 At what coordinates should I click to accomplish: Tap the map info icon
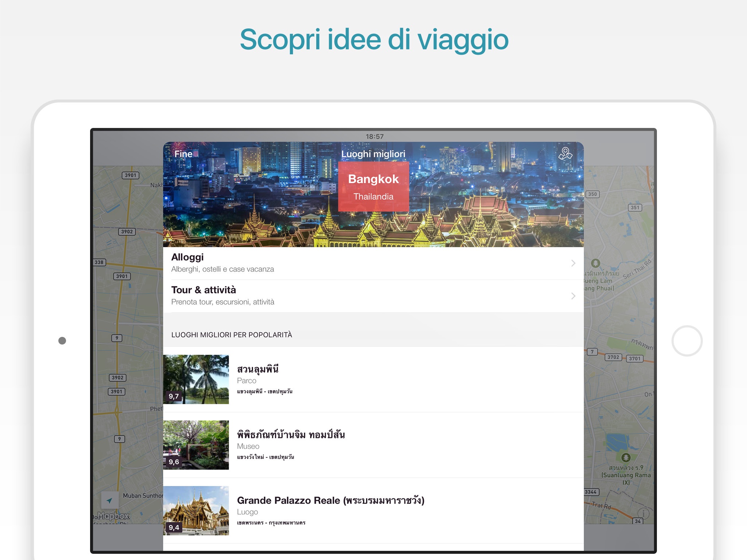(x=643, y=513)
